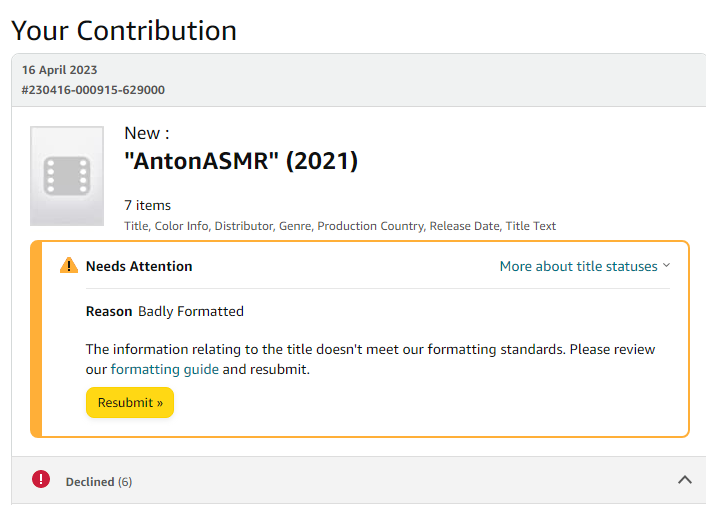Image resolution: width=706 pixels, height=505 pixels.
Task: Click the film reel placeholder thumbnail
Action: [67, 176]
